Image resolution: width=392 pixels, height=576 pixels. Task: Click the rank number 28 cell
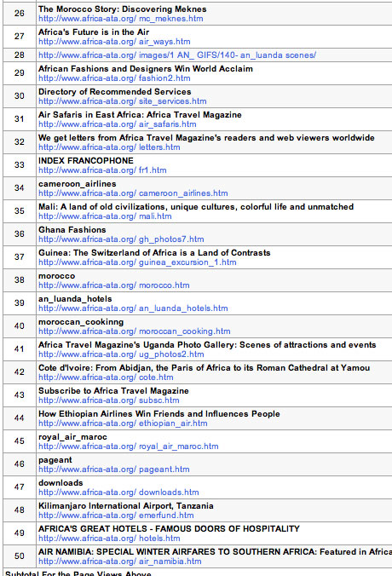click(20, 55)
